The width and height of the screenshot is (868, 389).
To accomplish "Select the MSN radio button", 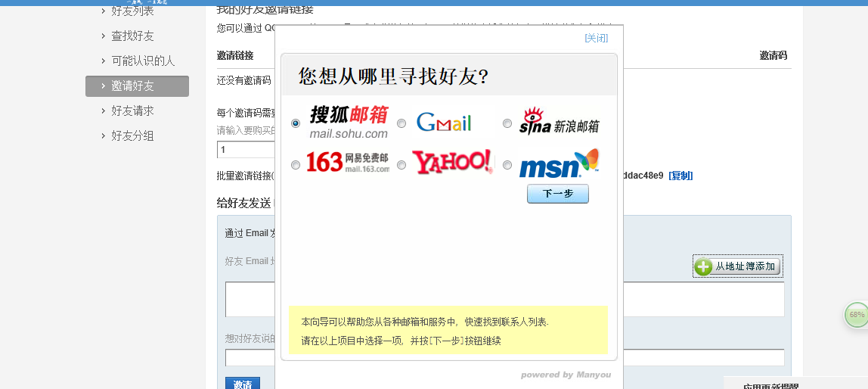I will (x=507, y=164).
